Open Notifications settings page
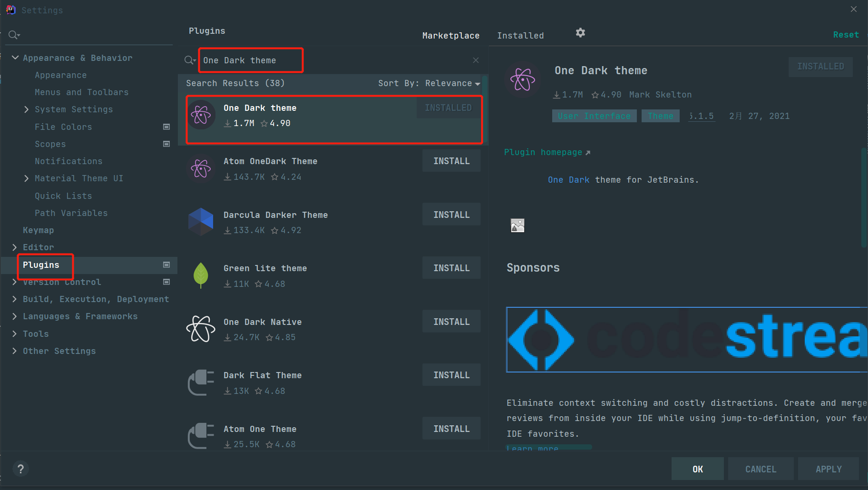Image resolution: width=868 pixels, height=490 pixels. tap(68, 161)
